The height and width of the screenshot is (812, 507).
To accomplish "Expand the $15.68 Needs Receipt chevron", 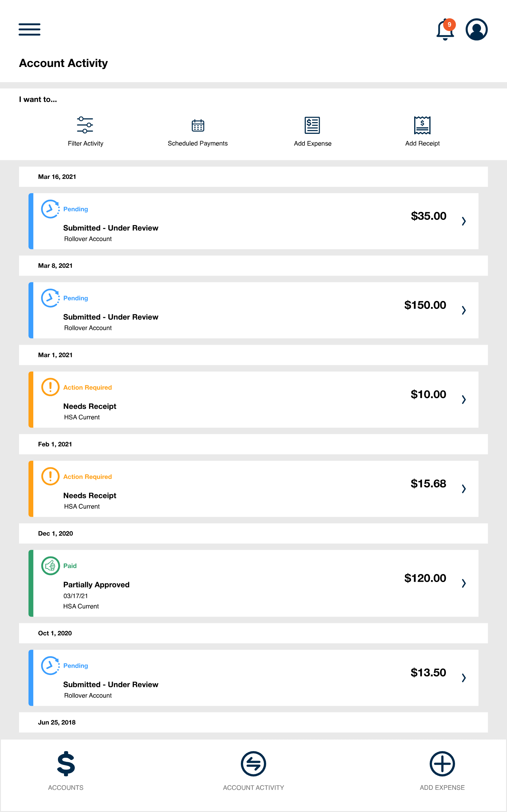I will [x=464, y=488].
